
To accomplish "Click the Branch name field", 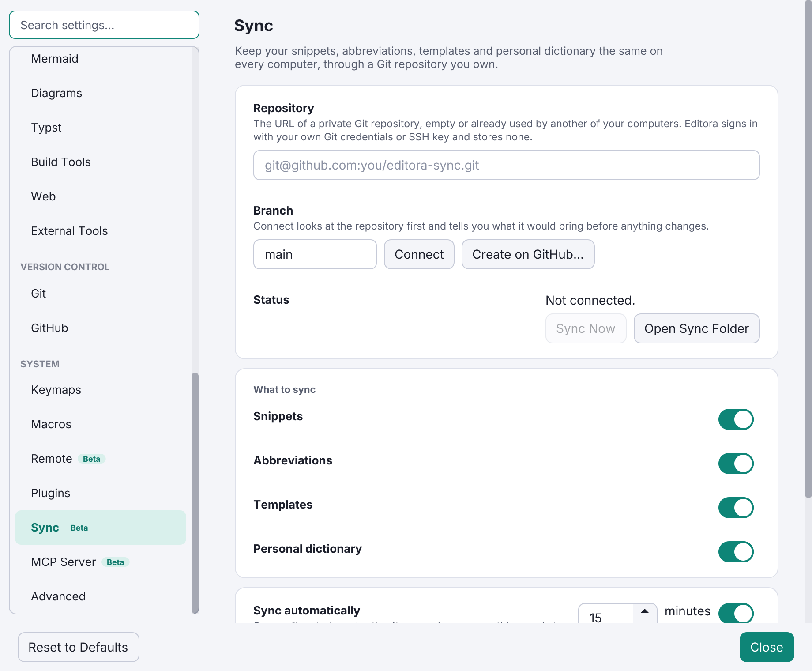I will [315, 254].
